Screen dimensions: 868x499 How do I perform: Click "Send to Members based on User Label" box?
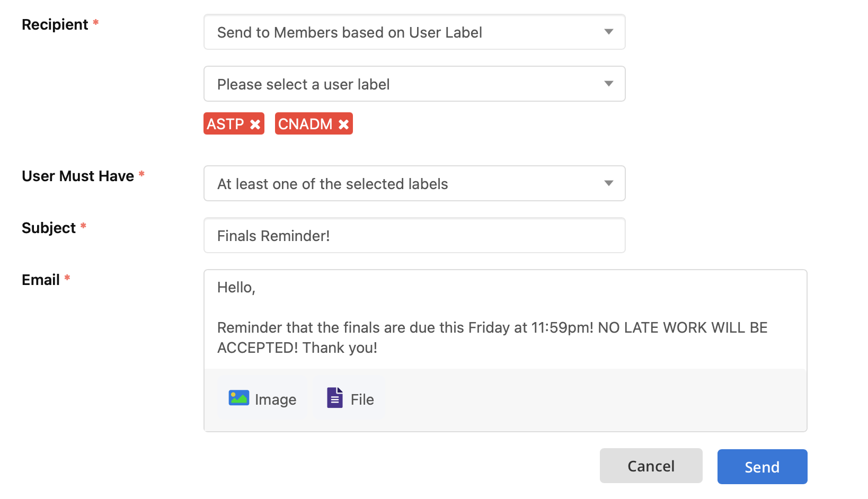(414, 32)
